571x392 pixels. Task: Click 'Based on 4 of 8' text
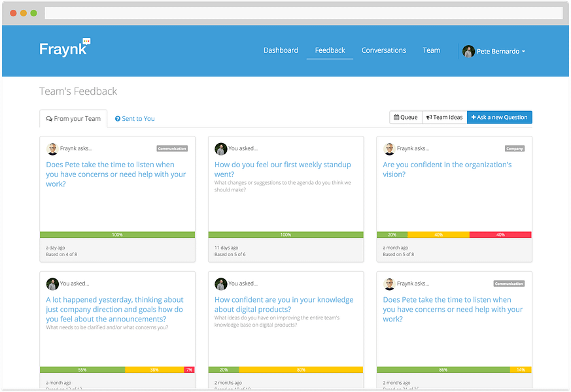click(61, 254)
